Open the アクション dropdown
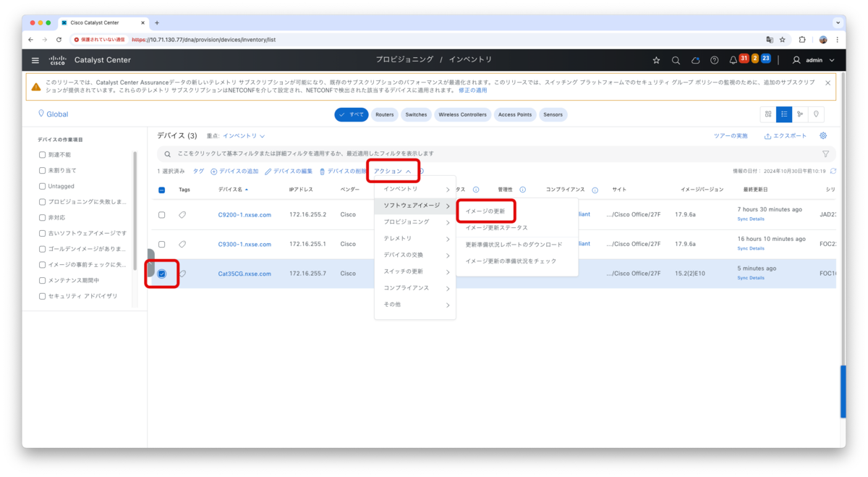This screenshot has height=477, width=868. 392,172
